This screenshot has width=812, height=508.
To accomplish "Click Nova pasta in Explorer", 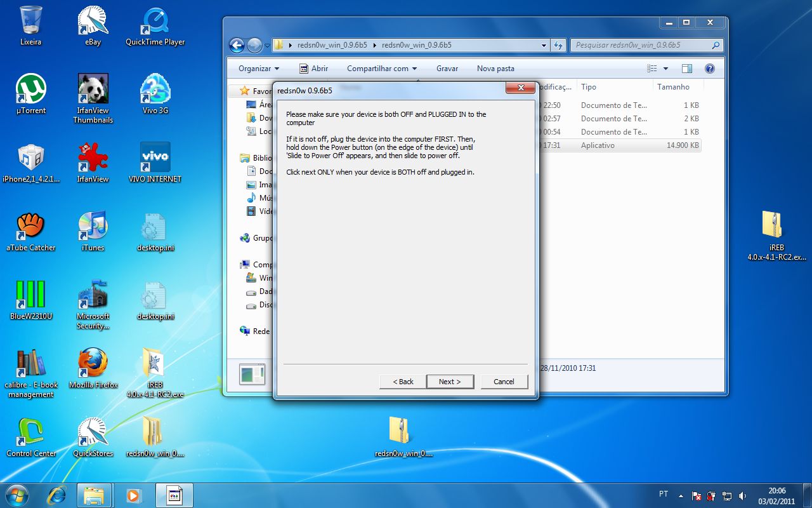I will click(x=495, y=69).
